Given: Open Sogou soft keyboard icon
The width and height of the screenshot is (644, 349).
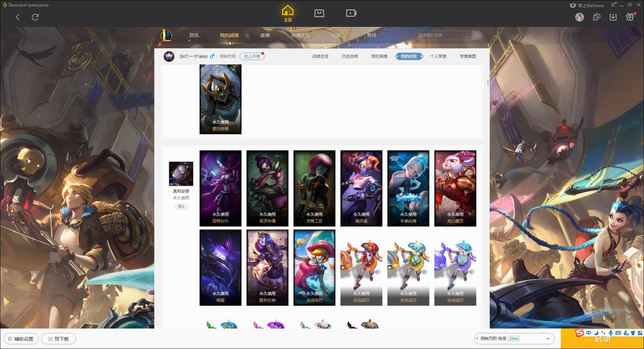Looking at the screenshot, I should (x=618, y=333).
